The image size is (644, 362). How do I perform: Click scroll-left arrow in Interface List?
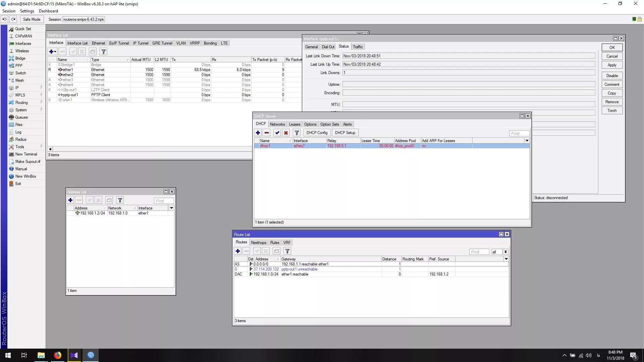[50, 149]
